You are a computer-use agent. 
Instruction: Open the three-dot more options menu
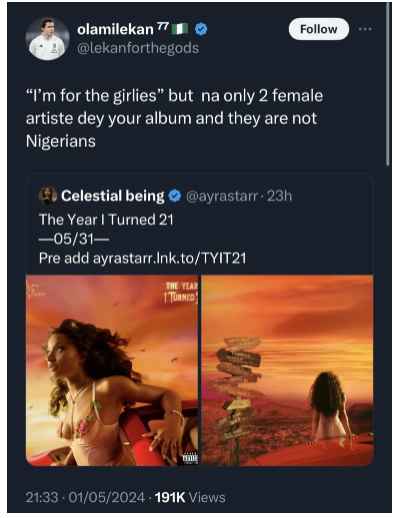(x=365, y=29)
